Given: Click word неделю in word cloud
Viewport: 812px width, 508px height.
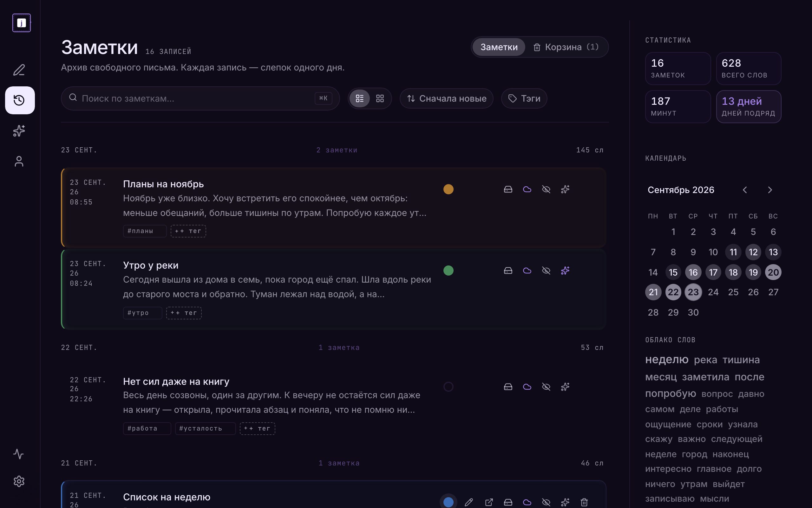Looking at the screenshot, I should point(667,359).
